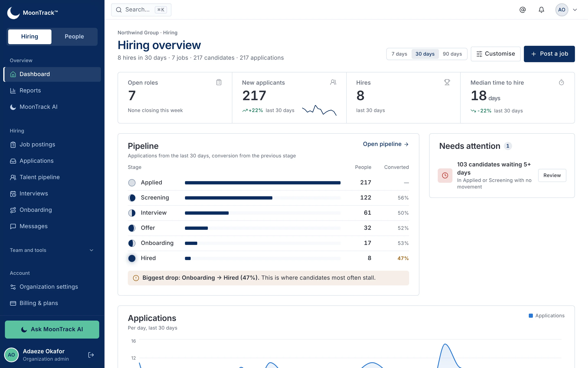The height and width of the screenshot is (368, 588).
Task: Click the New applicants people icon
Action: 333,83
